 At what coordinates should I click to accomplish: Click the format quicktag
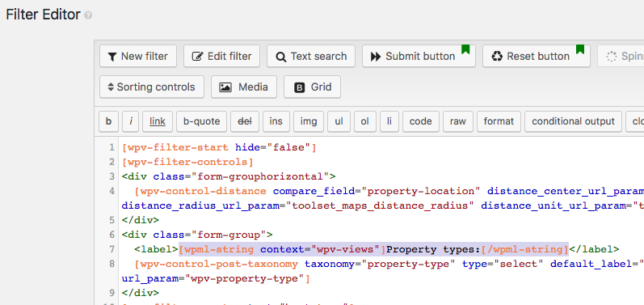click(x=499, y=121)
